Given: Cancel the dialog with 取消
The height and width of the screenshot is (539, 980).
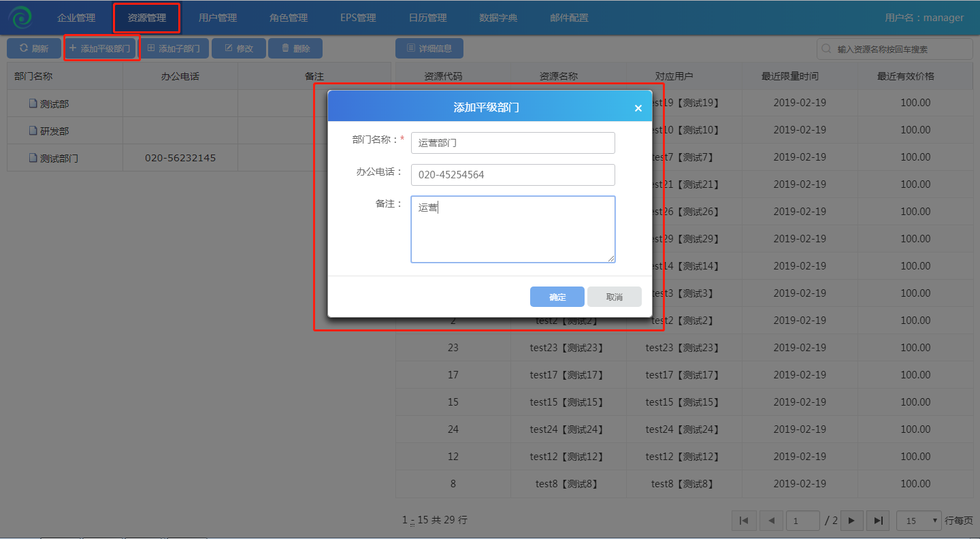Looking at the screenshot, I should tap(614, 297).
